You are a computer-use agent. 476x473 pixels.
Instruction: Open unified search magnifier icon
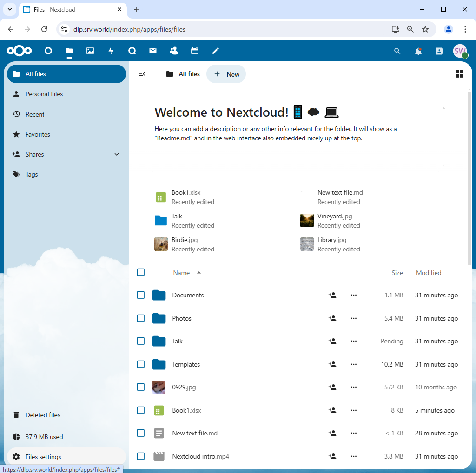pos(397,51)
